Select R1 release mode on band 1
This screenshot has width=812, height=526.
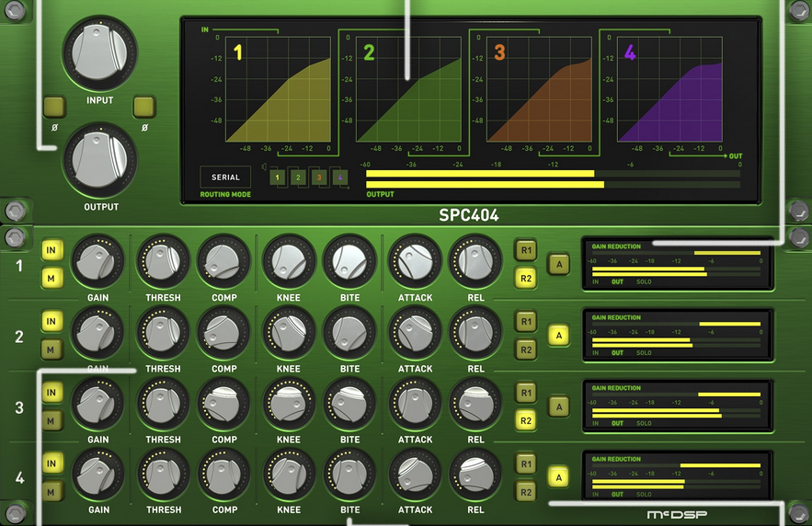coord(526,250)
